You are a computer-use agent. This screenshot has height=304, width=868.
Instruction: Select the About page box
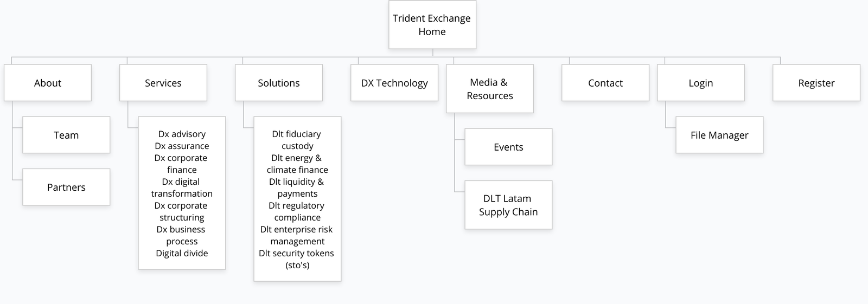pos(48,83)
